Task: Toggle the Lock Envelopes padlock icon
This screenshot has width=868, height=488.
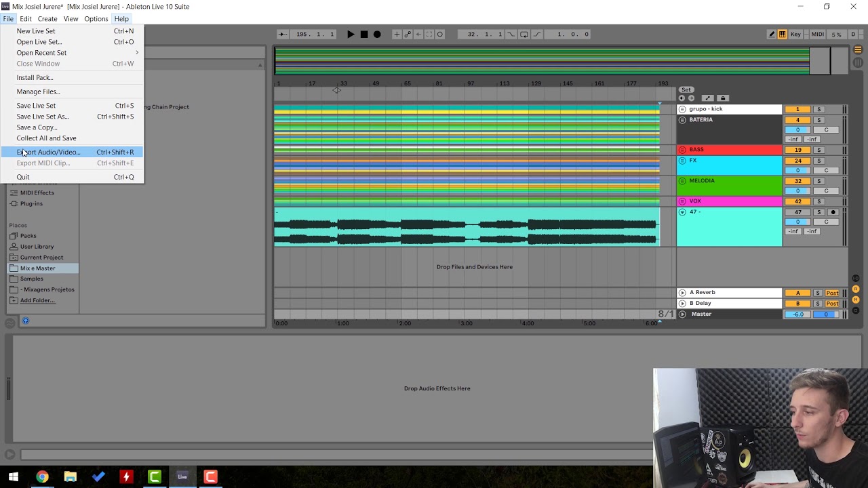Action: coord(722,98)
